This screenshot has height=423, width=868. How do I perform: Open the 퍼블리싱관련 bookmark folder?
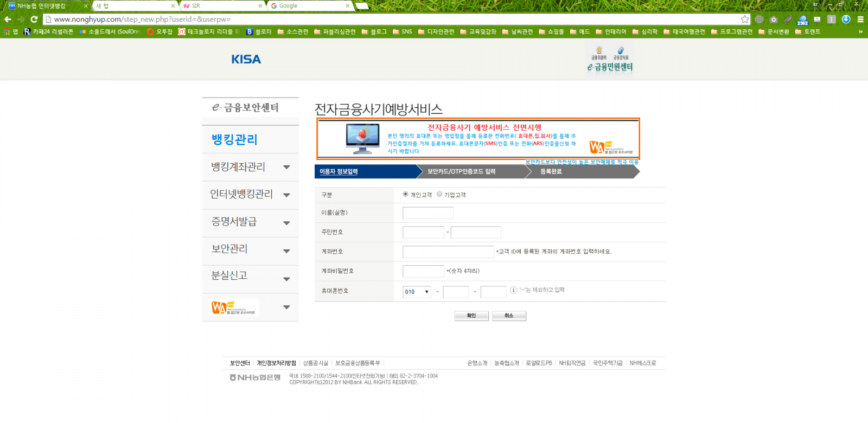[x=335, y=31]
